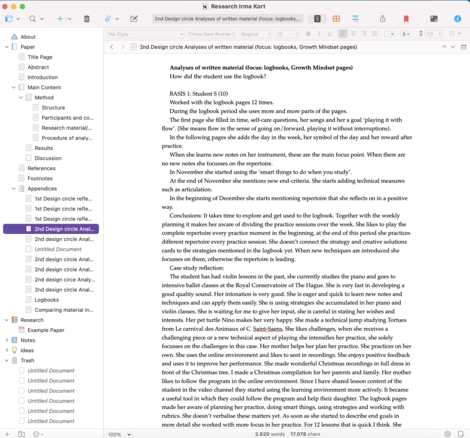Open the highlight color swatch
The height and width of the screenshot is (438, 470).
click(x=405, y=34)
